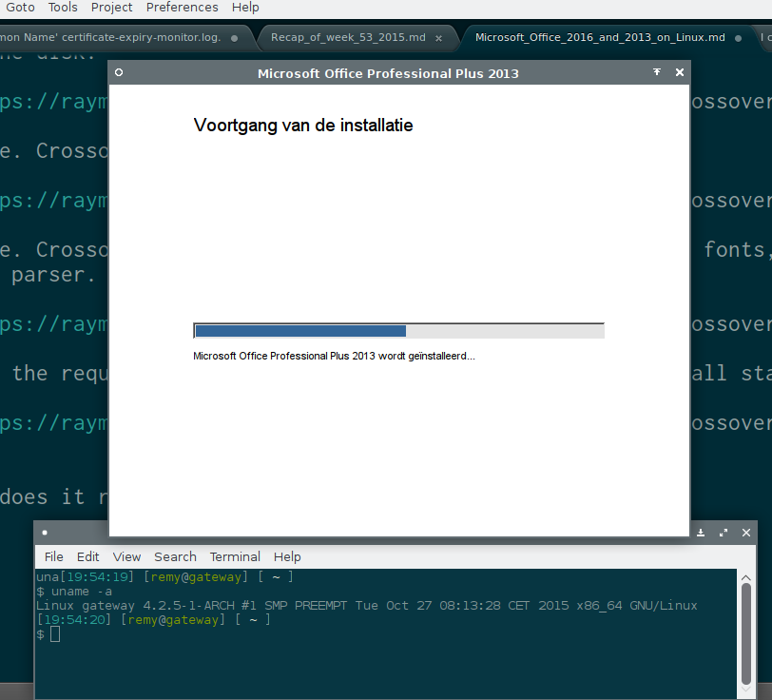The width and height of the screenshot is (772, 700).
Task: Click the terminal scrollbar down arrow
Action: (x=746, y=689)
